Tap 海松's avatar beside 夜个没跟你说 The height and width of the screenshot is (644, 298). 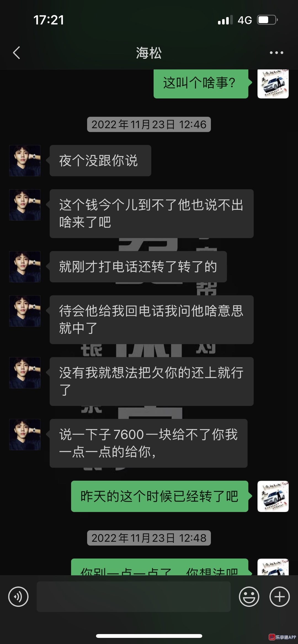(25, 161)
